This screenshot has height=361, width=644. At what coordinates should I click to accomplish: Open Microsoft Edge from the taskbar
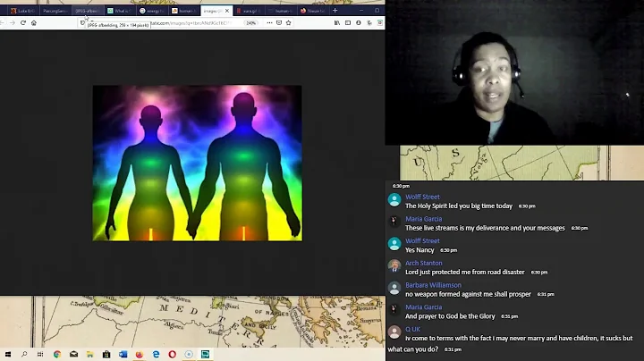156,354
